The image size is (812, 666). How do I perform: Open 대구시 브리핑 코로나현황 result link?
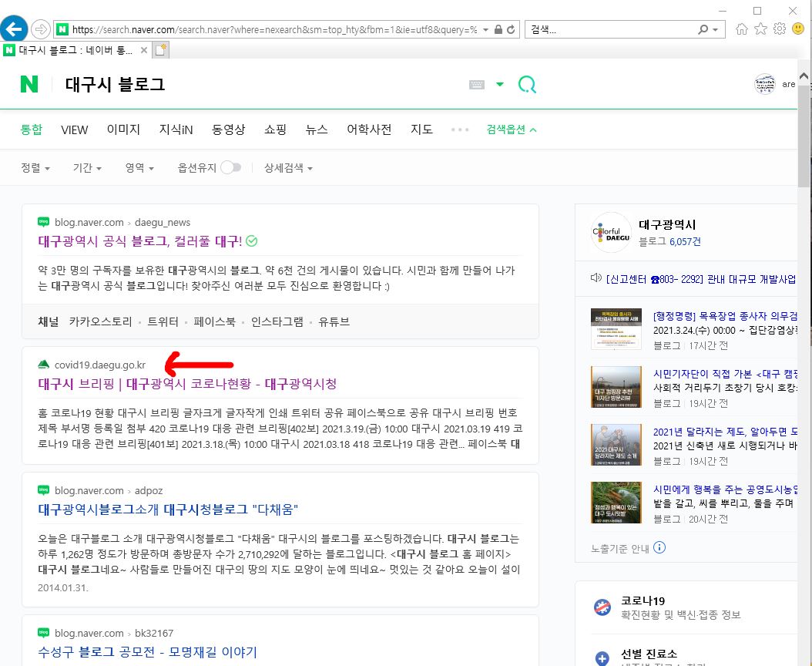[x=187, y=384]
